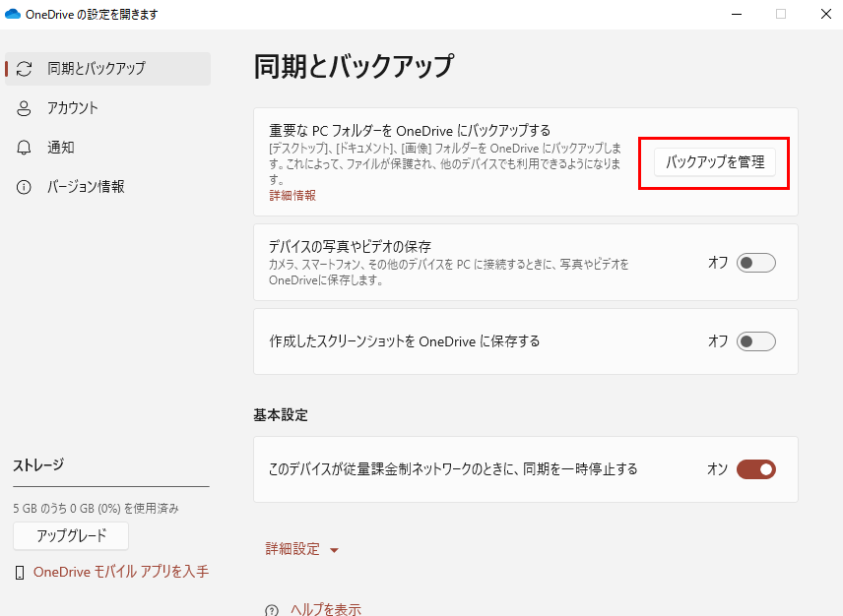Click 重要な PC フォルダーを OneDrive にバックアップする text
This screenshot has width=843, height=616.
(x=410, y=131)
